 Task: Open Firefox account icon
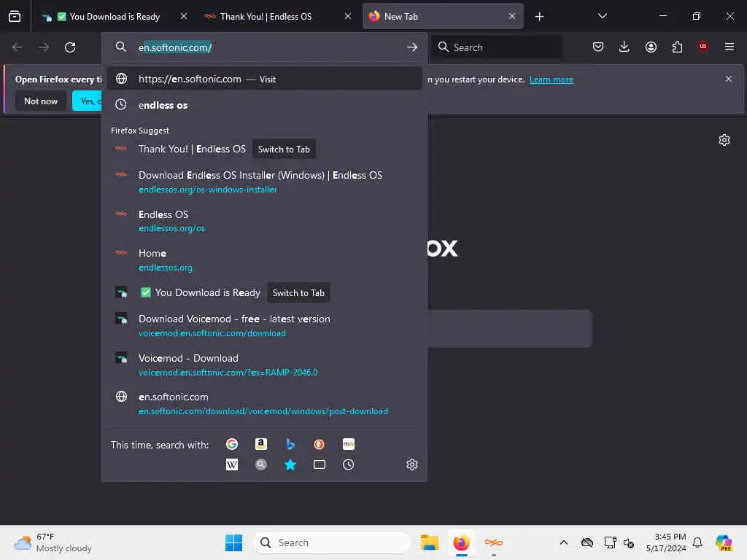[x=651, y=47]
